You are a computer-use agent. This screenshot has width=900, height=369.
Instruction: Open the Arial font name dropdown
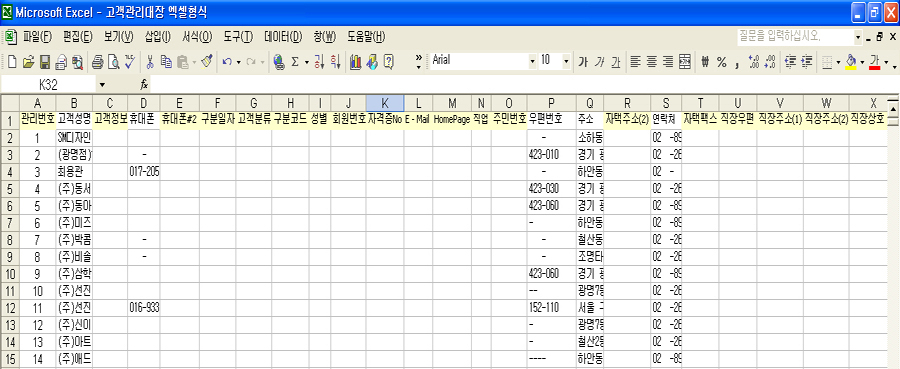point(532,61)
